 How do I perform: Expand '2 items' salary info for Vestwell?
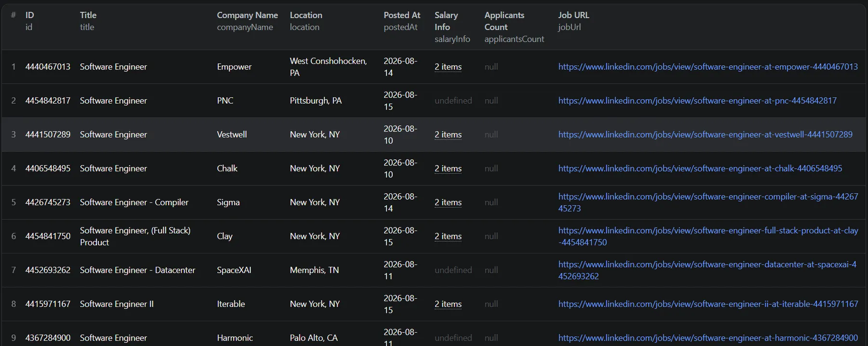448,134
